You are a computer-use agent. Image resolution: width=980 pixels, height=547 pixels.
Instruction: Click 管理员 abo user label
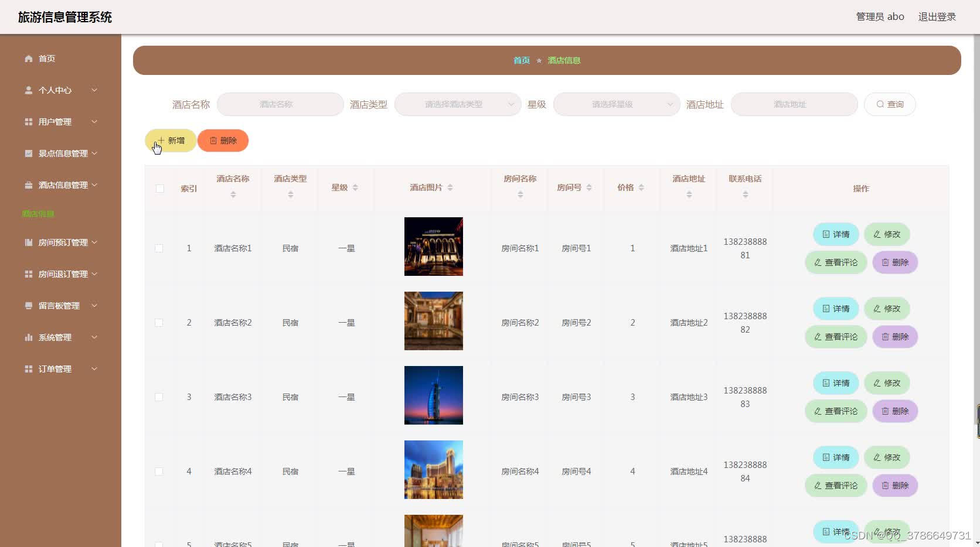[x=880, y=17]
